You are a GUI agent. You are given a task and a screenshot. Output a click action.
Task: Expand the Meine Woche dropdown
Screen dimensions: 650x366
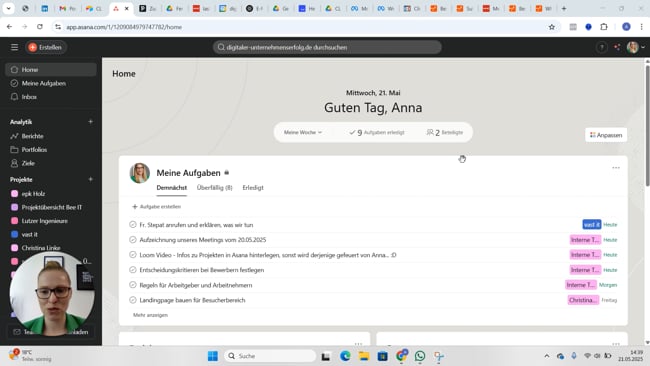[303, 132]
